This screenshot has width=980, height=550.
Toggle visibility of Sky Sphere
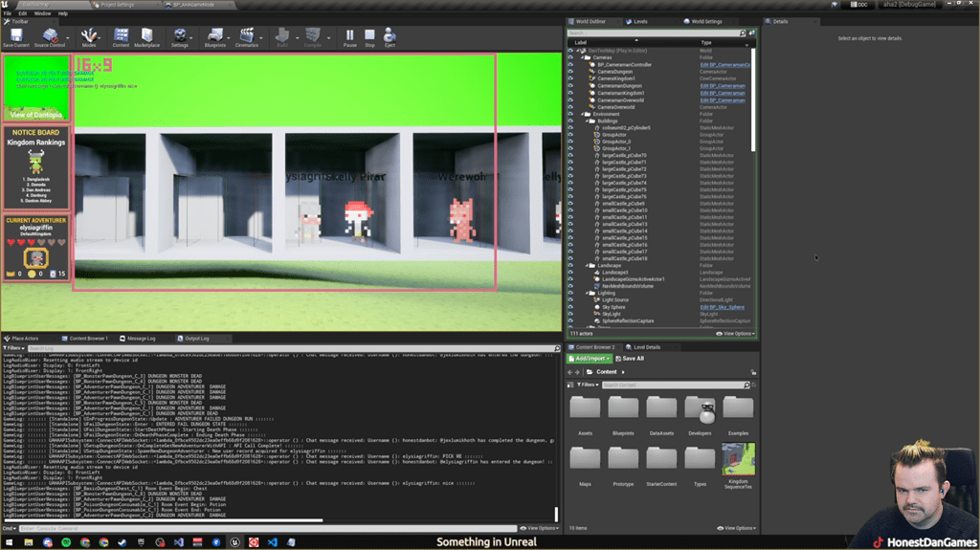[x=570, y=307]
